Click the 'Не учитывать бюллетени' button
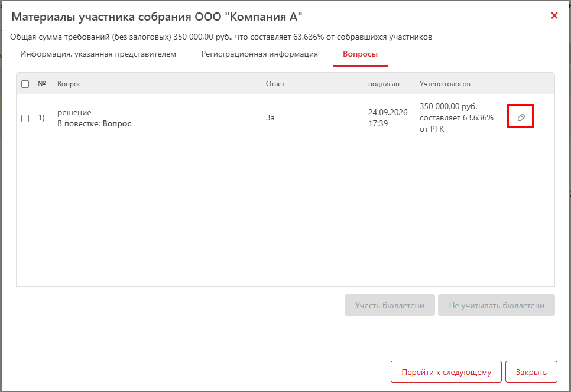571x392 pixels. (497, 305)
